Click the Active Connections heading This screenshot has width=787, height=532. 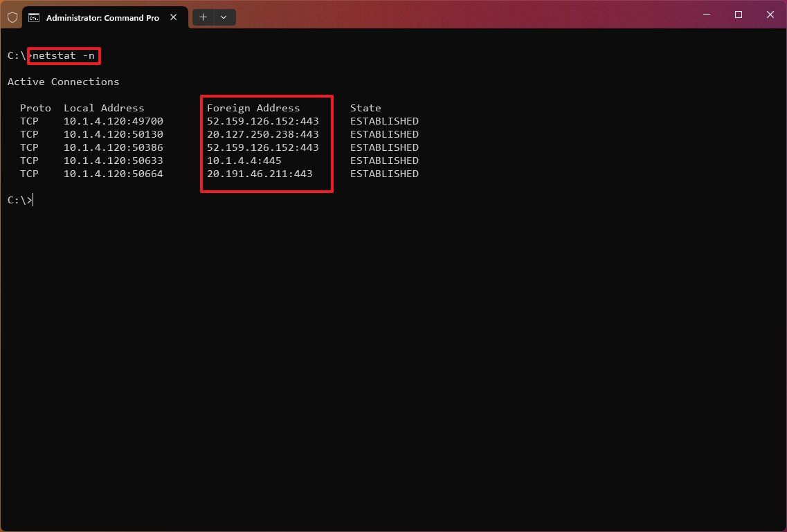point(63,81)
